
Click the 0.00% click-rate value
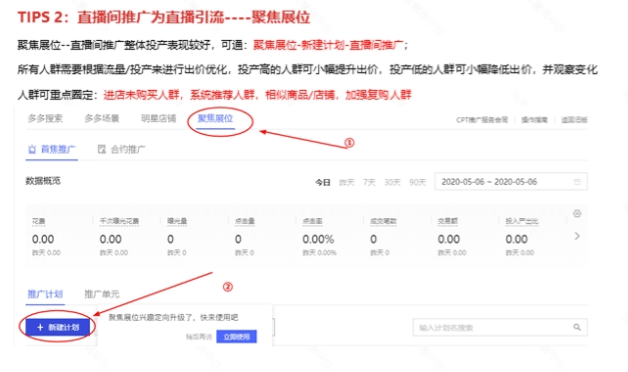(318, 239)
